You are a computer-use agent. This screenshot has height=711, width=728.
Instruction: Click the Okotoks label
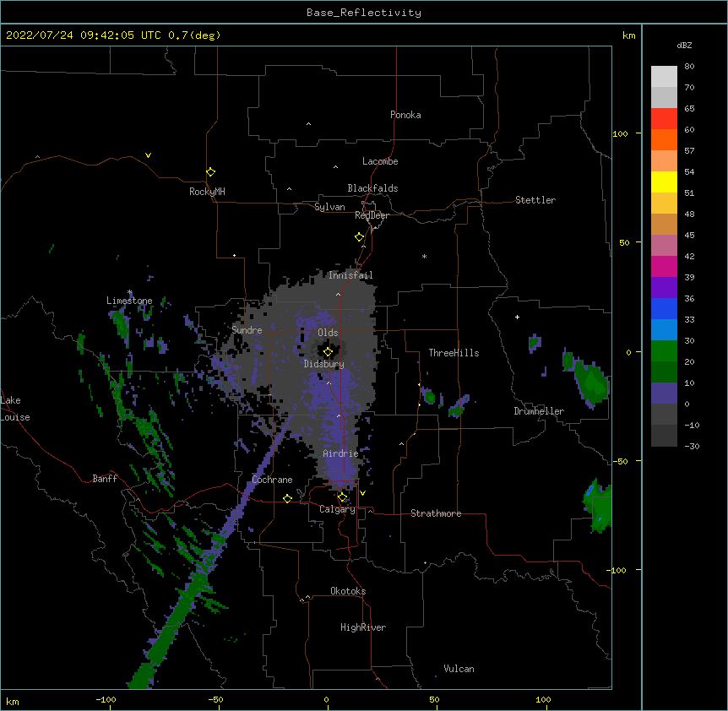point(348,591)
